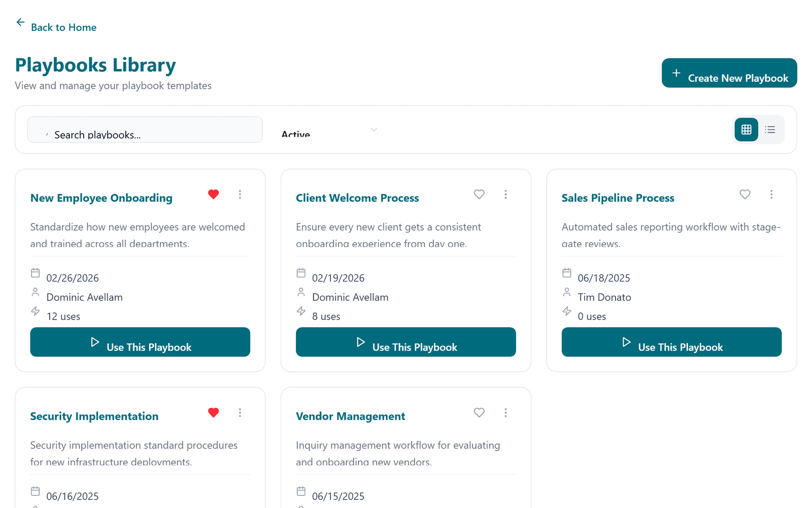This screenshot has width=812, height=508.
Task: Click lightning icon beside 8 uses
Action: pos(301,311)
